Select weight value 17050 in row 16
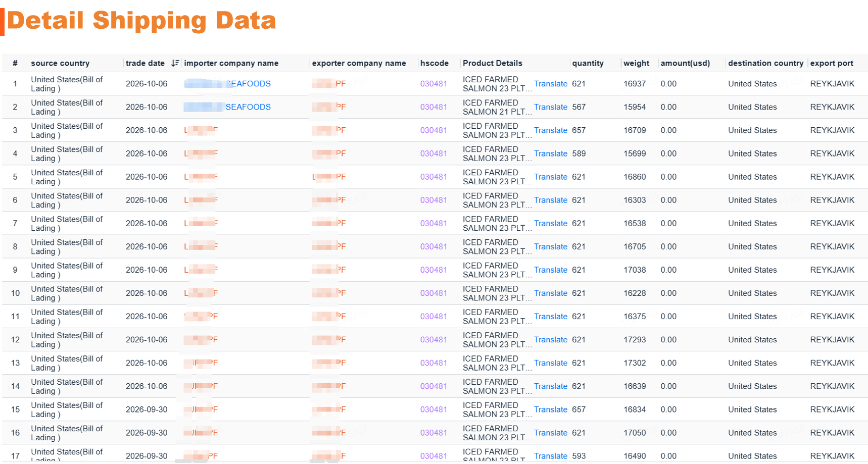The height and width of the screenshot is (464, 868). [x=635, y=433]
